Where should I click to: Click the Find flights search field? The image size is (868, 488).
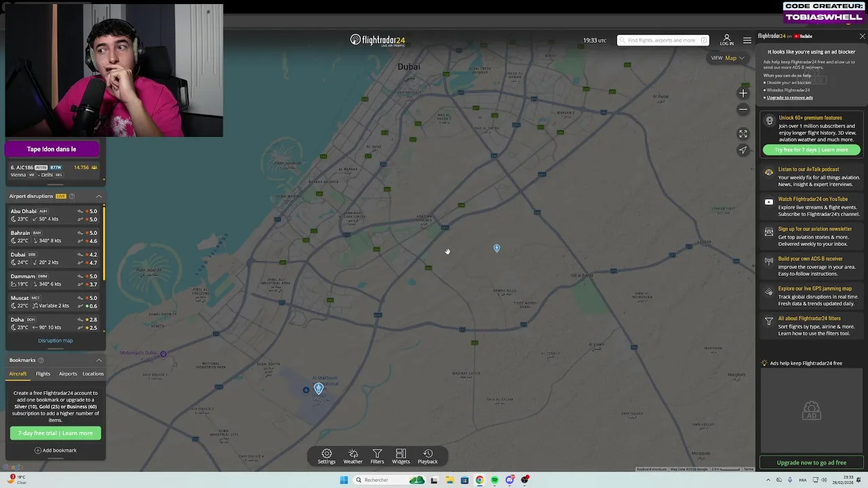[663, 40]
